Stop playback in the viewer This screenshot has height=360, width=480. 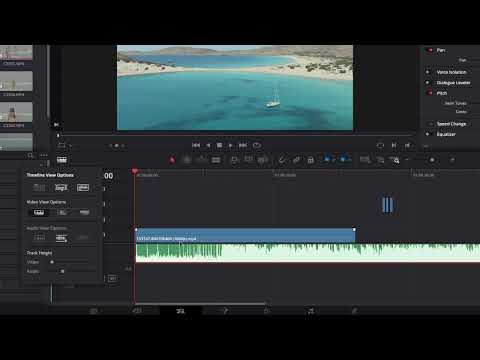pyautogui.click(x=219, y=145)
